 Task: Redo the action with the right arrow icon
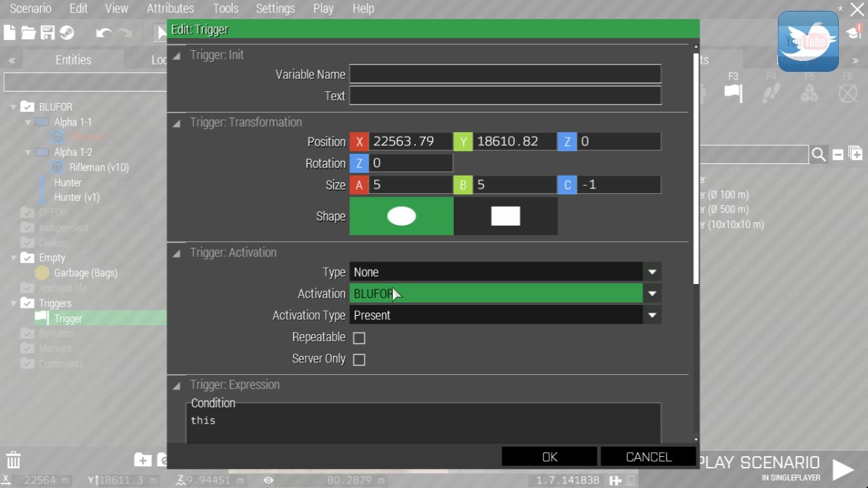click(125, 33)
